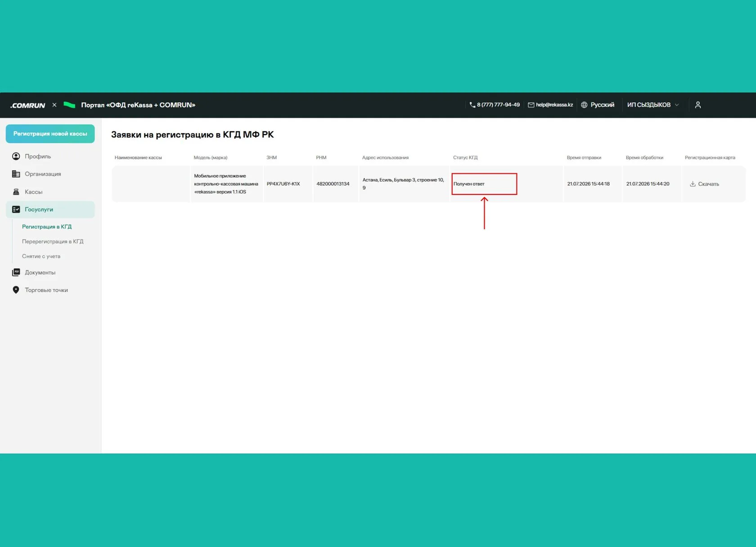Click the Кассы cash register icon
Viewport: 756px width, 547px height.
[16, 192]
